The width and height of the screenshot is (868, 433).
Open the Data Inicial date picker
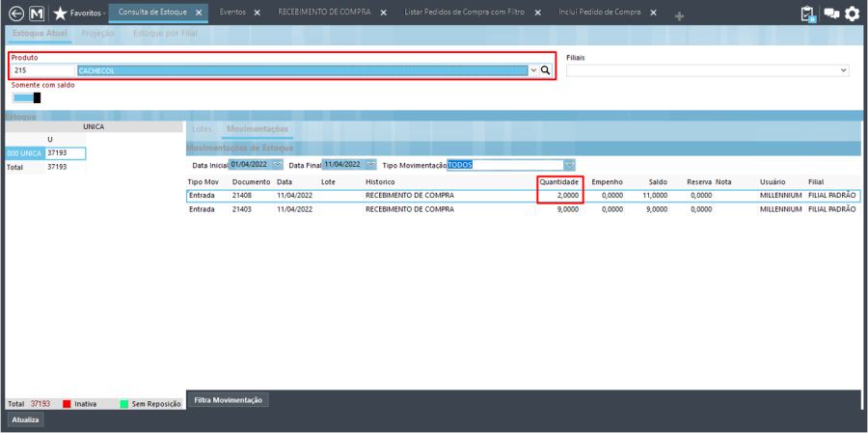tap(278, 165)
